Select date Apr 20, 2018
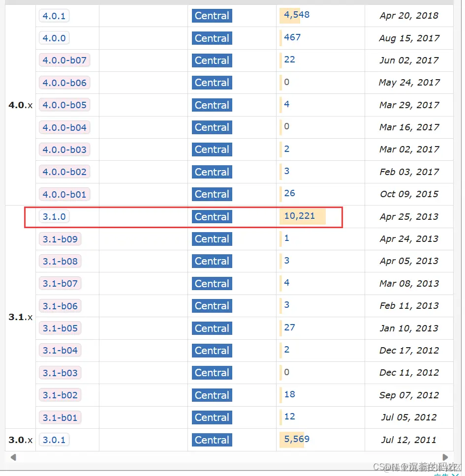This screenshot has height=476, width=465. (x=409, y=15)
